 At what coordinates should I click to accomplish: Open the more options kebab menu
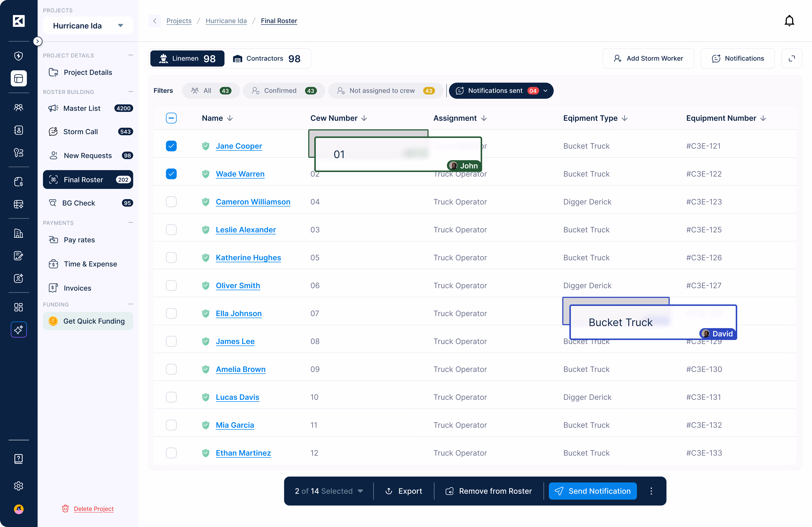[651, 491]
